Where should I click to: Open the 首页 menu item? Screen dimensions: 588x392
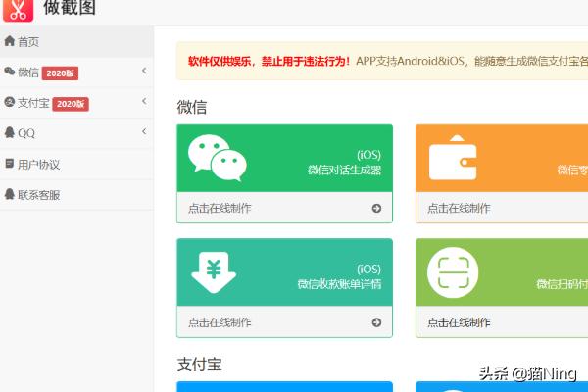[x=76, y=41]
